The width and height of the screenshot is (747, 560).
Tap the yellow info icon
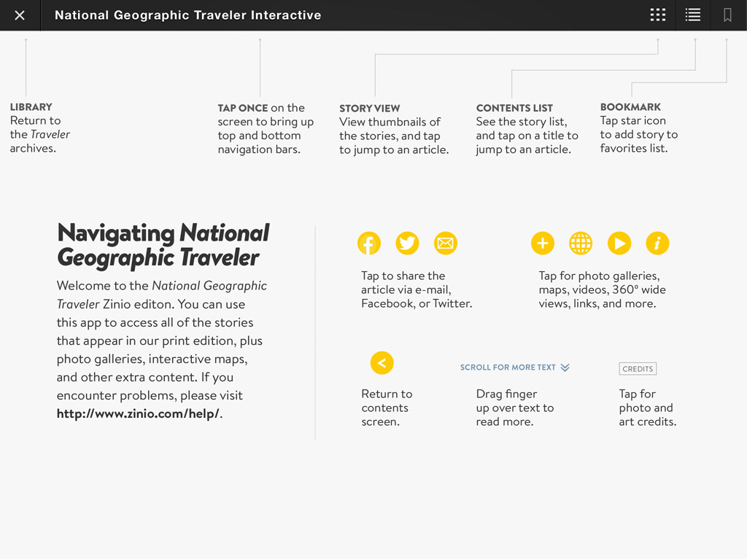point(657,244)
